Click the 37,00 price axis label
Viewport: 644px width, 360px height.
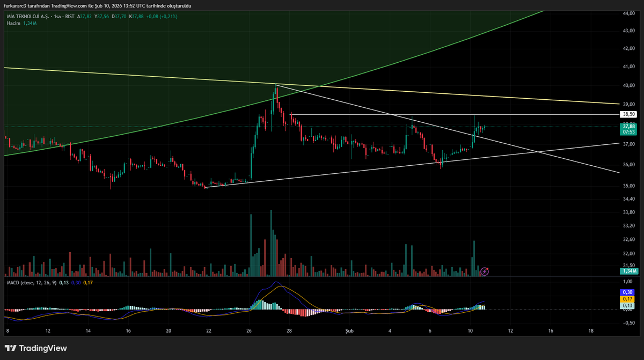click(629, 145)
